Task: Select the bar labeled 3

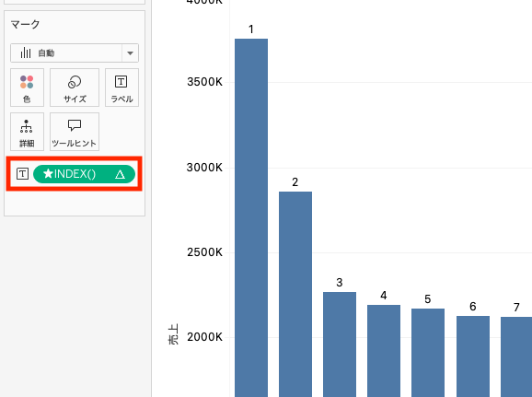Action: coord(340,344)
